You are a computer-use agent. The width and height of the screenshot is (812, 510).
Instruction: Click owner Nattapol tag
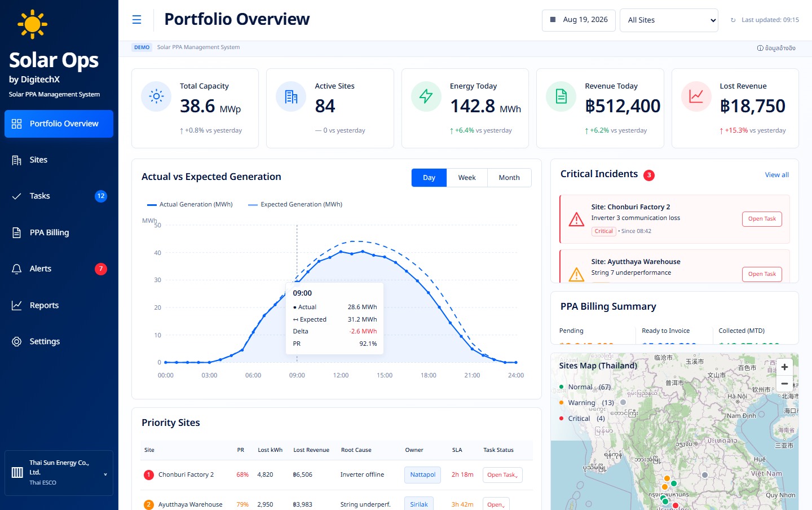click(x=422, y=475)
